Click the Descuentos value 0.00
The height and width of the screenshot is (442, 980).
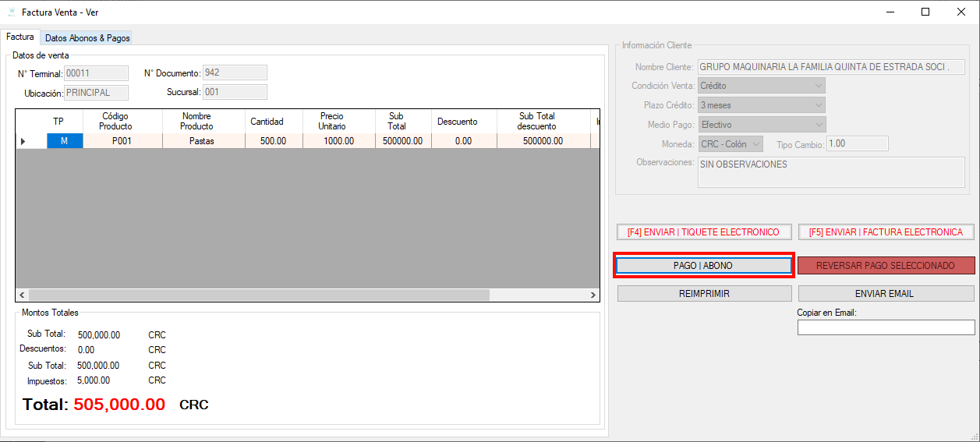[86, 350]
